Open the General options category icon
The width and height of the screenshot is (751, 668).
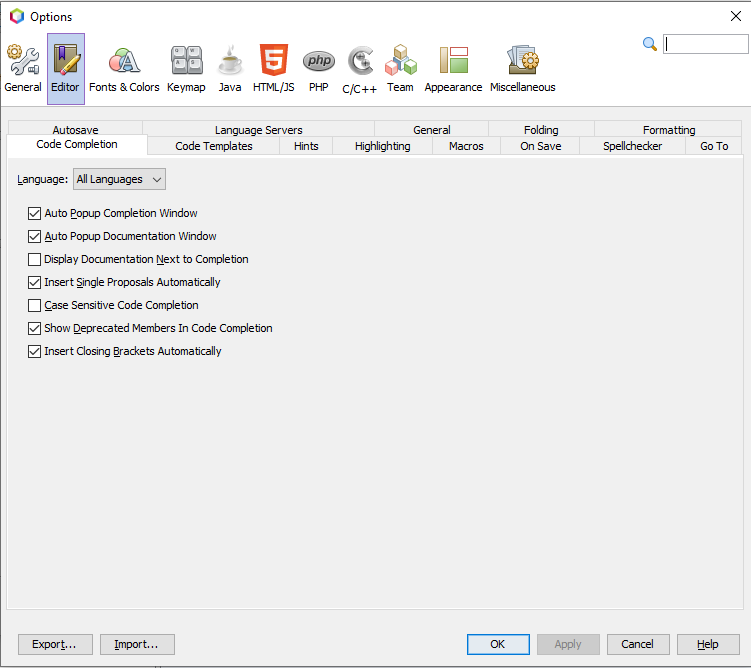[x=23, y=62]
